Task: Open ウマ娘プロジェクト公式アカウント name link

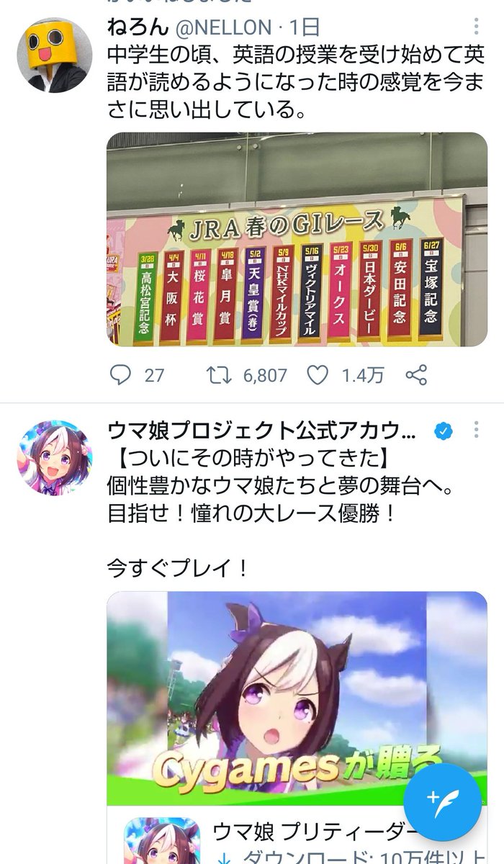Action: click(x=261, y=431)
